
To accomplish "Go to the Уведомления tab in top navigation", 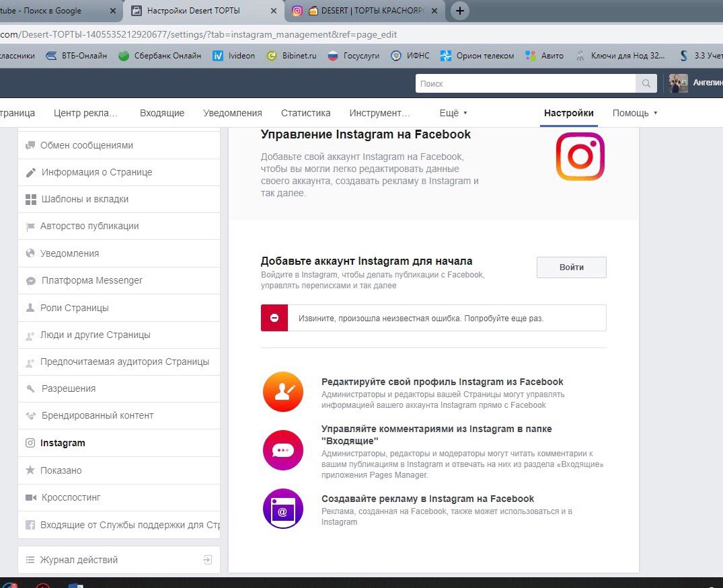I will (x=233, y=113).
